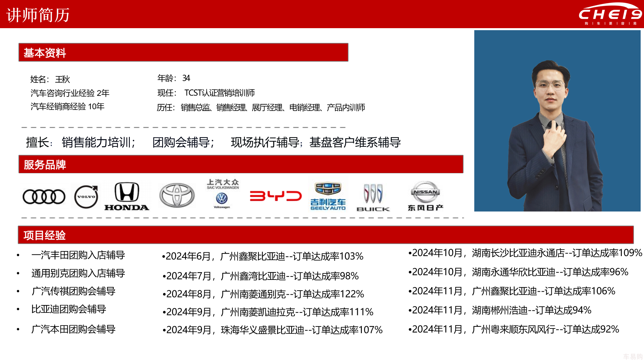The width and height of the screenshot is (644, 362).
Task: Click the 广汽传祺团购会辅导 bullet
Action: (73, 291)
